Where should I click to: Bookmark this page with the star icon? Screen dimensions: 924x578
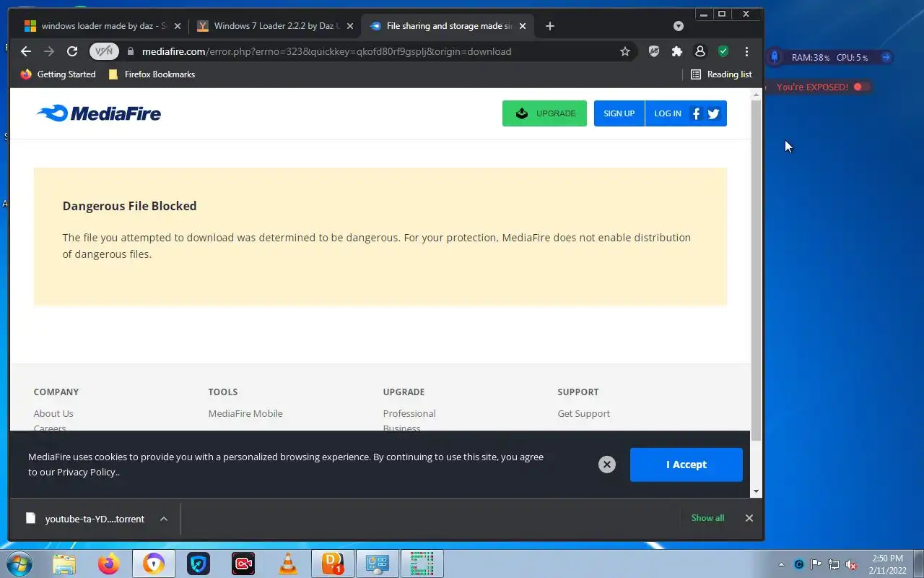[625, 51]
